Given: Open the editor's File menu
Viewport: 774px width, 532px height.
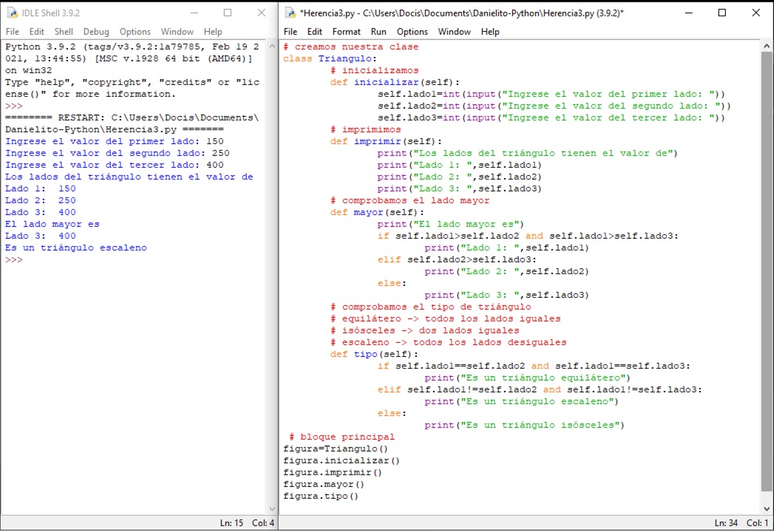Looking at the screenshot, I should (291, 32).
